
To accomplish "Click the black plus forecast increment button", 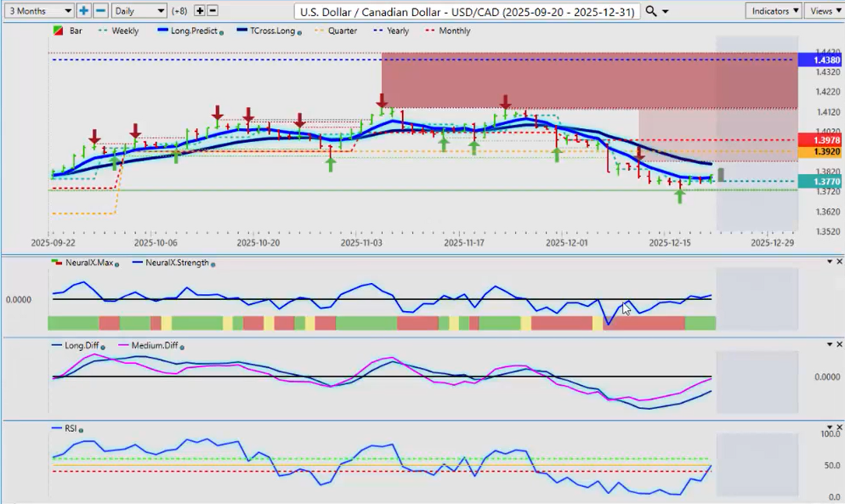I will click(200, 11).
